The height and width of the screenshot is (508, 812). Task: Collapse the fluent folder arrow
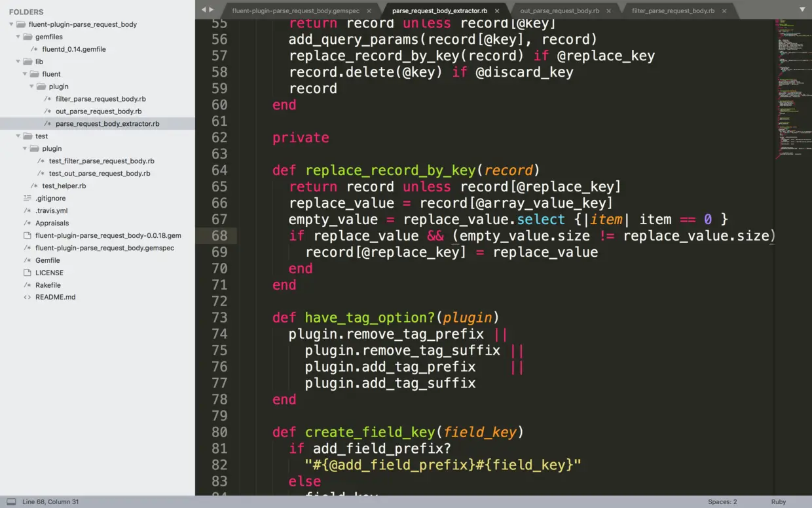pos(25,74)
